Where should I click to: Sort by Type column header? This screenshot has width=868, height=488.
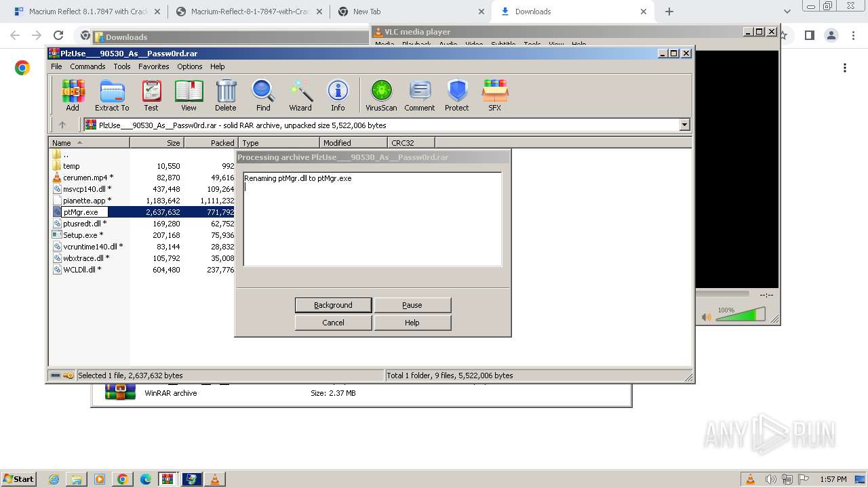(x=279, y=143)
